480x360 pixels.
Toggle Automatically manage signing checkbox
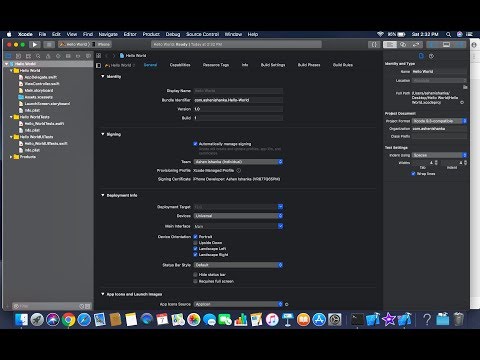(195, 144)
